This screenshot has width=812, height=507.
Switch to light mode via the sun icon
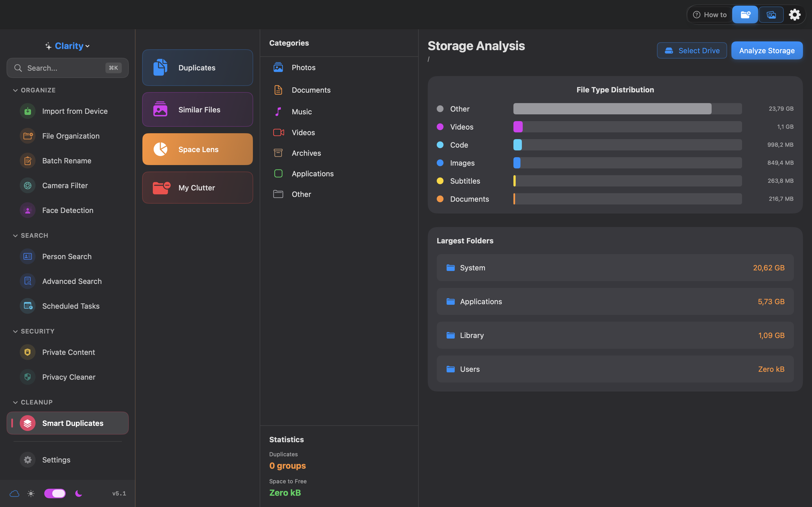[x=31, y=493]
